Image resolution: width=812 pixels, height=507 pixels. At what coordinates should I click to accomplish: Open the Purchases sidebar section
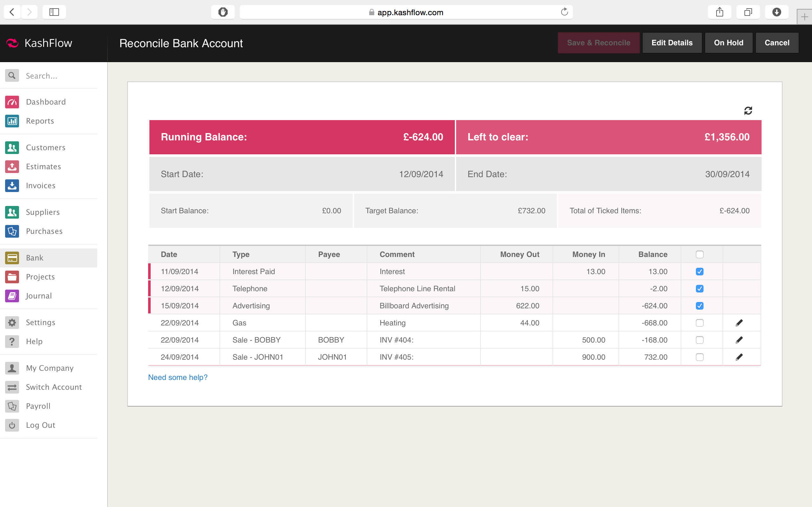point(44,231)
